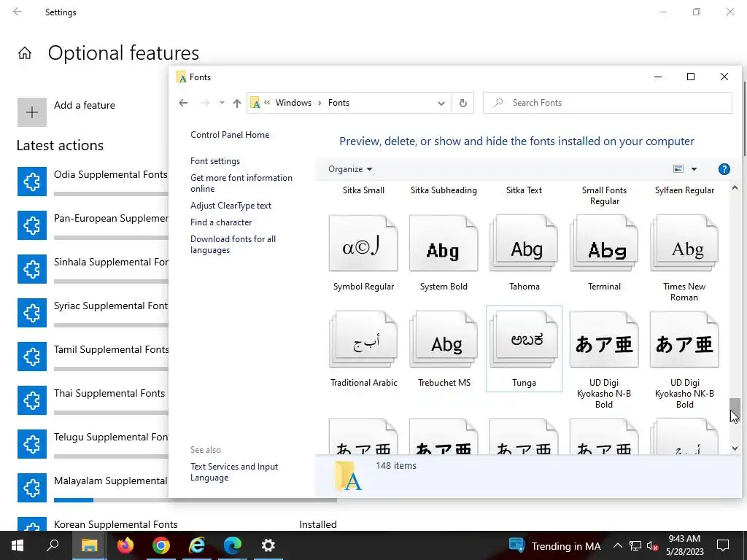Click Korean Supplemental Fonts in Settings
Image resolution: width=747 pixels, height=560 pixels.
pyautogui.click(x=116, y=524)
